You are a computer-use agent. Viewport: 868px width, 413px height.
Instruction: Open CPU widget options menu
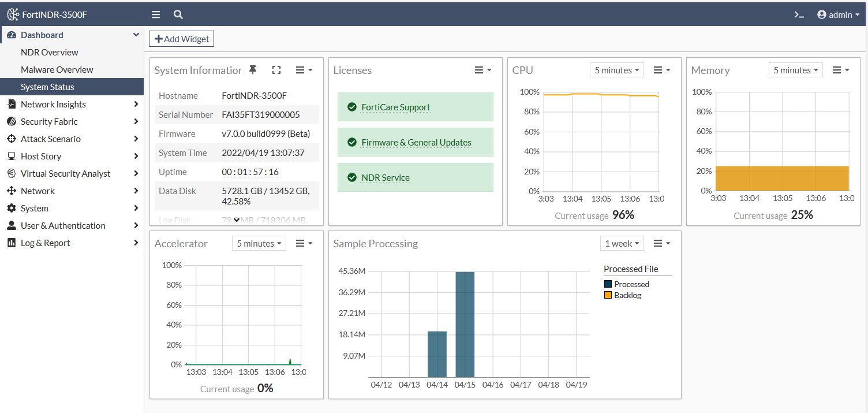click(662, 70)
